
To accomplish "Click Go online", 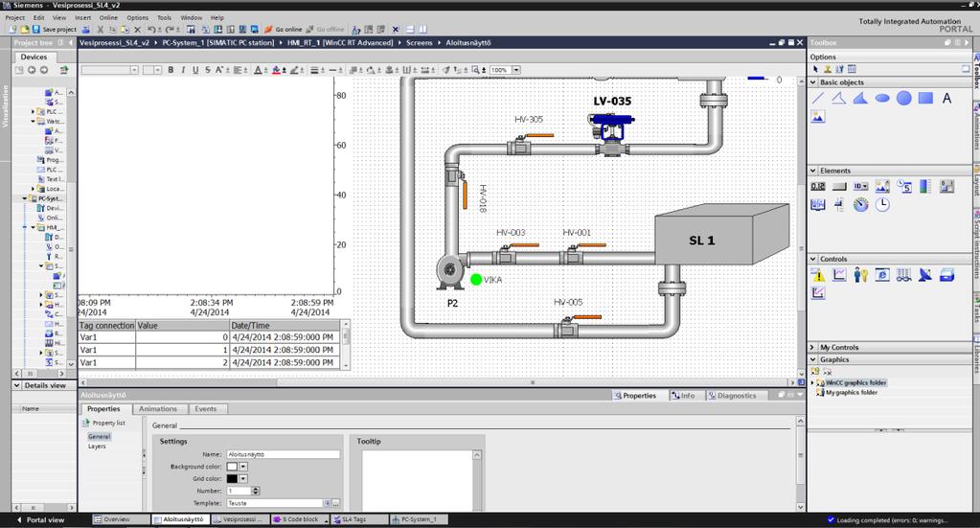I will pos(283,30).
